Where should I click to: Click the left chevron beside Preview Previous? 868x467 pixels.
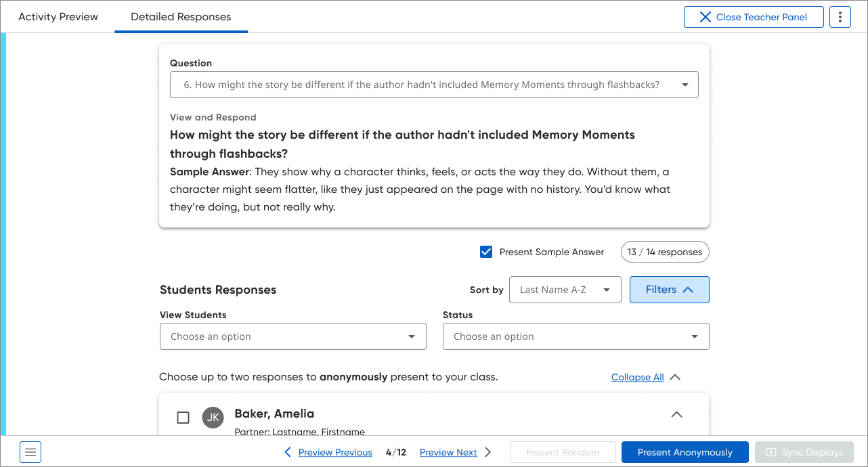click(x=288, y=452)
